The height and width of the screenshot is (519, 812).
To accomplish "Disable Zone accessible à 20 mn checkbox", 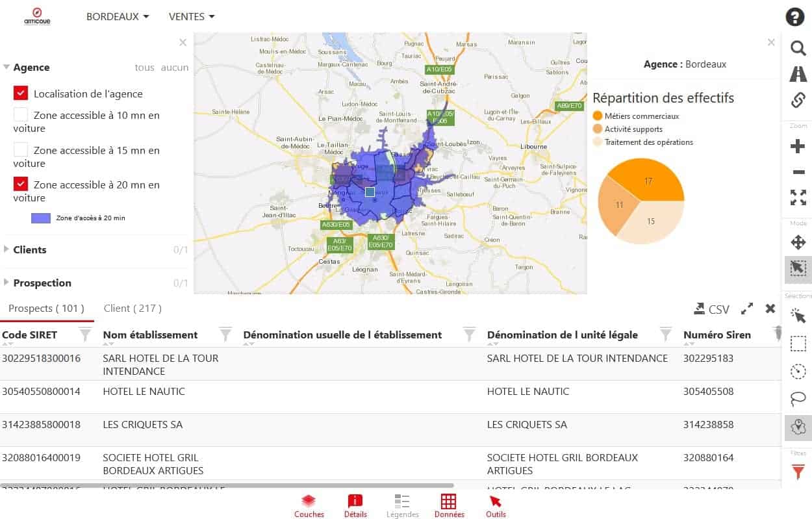I will pos(21,184).
